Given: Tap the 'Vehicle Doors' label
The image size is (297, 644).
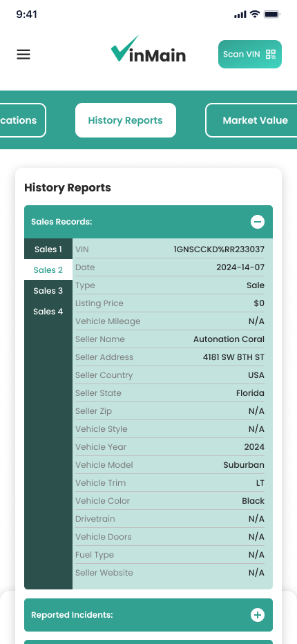Looking at the screenshot, I should [x=103, y=537].
